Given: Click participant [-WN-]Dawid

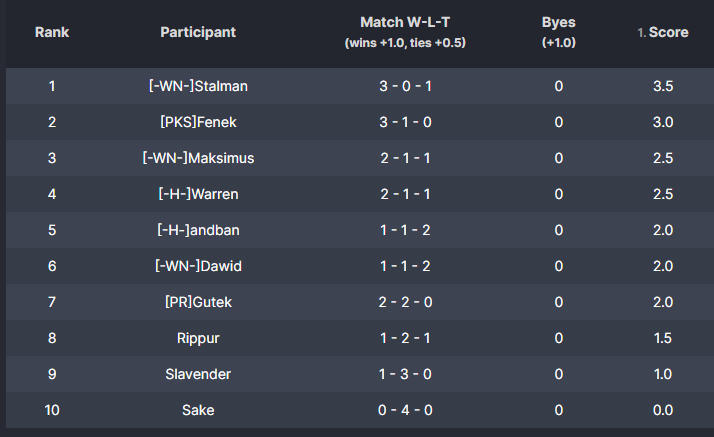Looking at the screenshot, I should (198, 266).
